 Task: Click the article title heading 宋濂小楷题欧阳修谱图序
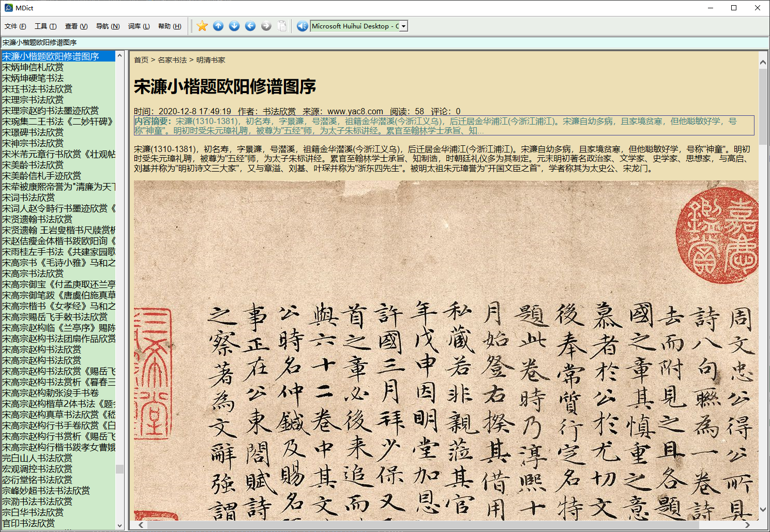(x=225, y=86)
